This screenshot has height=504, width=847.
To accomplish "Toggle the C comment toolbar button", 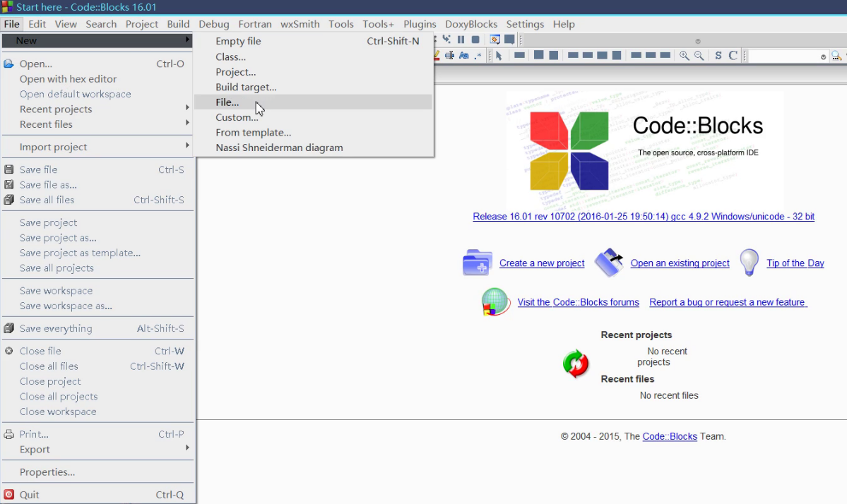I will (x=733, y=56).
